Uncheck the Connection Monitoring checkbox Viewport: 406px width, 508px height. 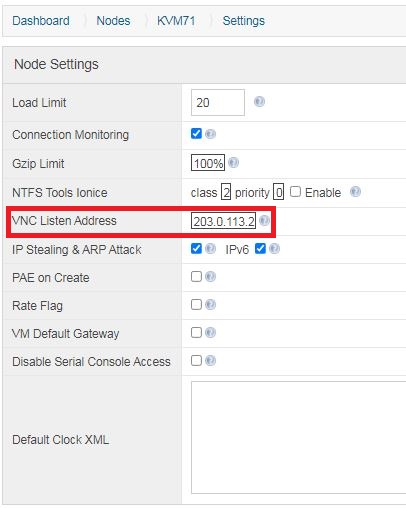[196, 134]
